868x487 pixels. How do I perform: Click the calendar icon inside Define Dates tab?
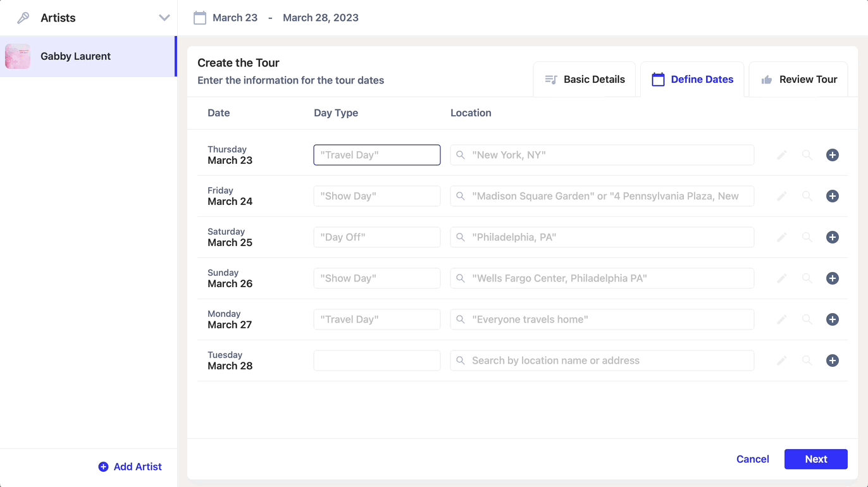click(x=658, y=79)
